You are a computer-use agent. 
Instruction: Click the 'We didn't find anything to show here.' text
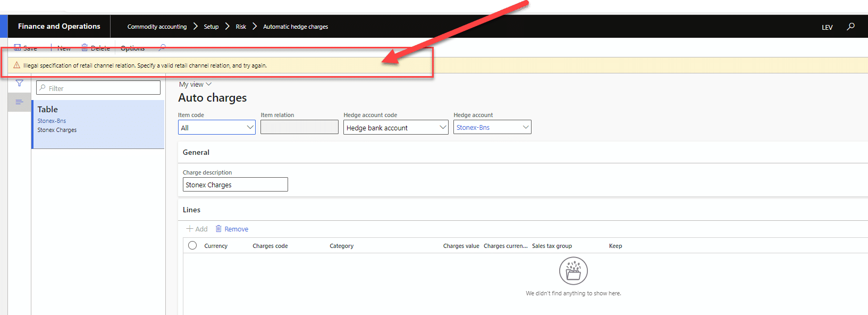pos(574,293)
